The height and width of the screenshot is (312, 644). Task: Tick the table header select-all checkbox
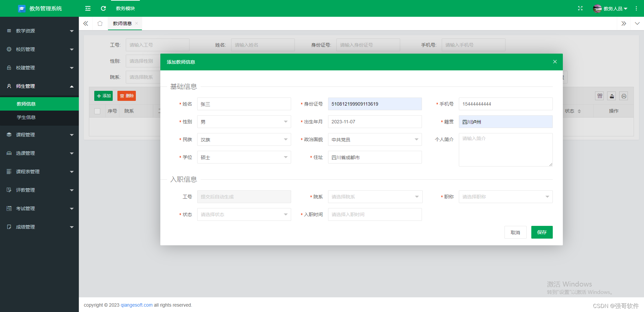point(97,111)
